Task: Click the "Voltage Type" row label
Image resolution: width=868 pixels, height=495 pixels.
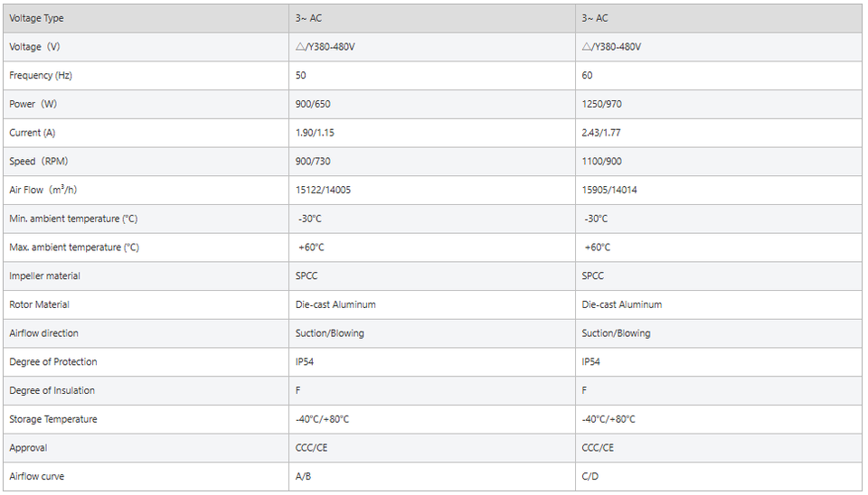Action: coord(36,18)
